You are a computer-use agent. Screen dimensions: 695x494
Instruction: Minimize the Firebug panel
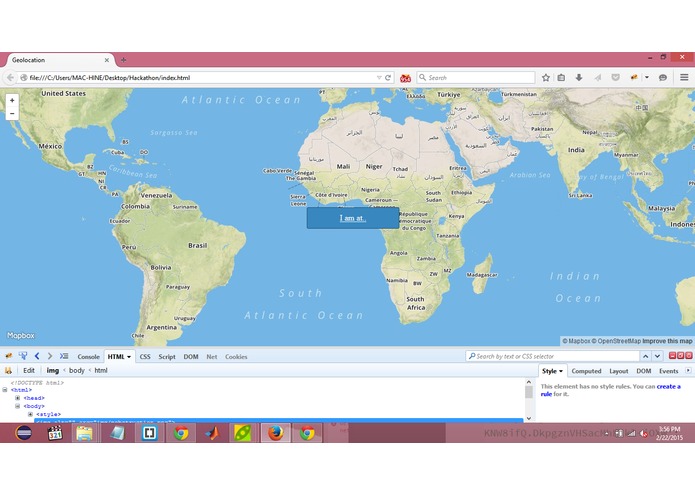[672, 355]
